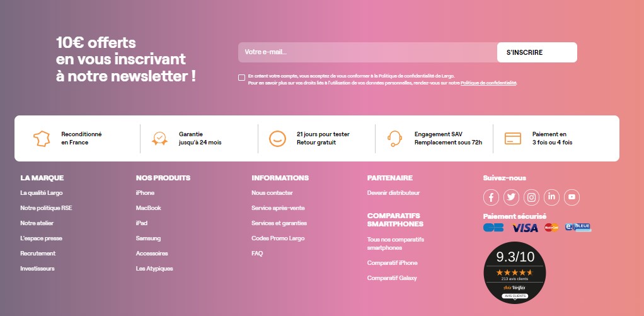This screenshot has width=644, height=316.
Task: Visit the Instagram profile icon
Action: point(531,197)
